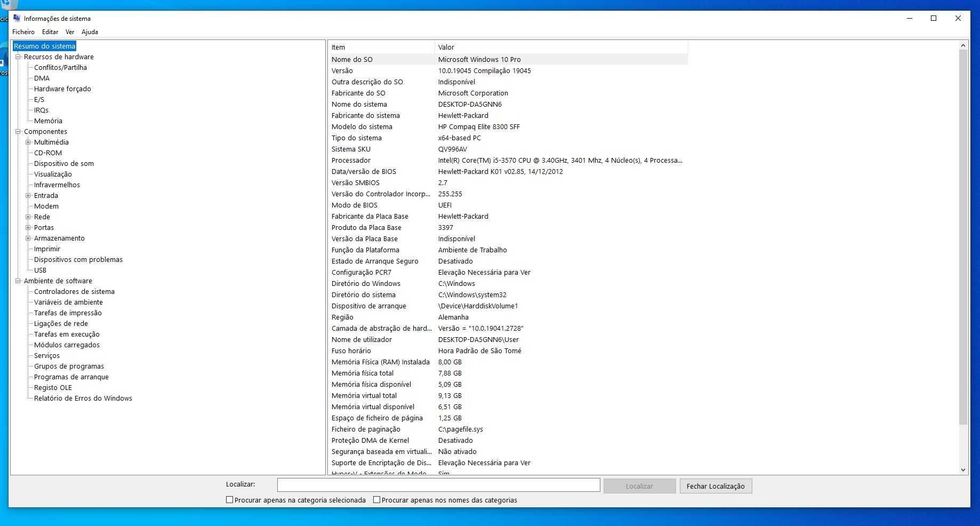Select the Processador row
This screenshot has height=526, width=980.
[x=508, y=160]
